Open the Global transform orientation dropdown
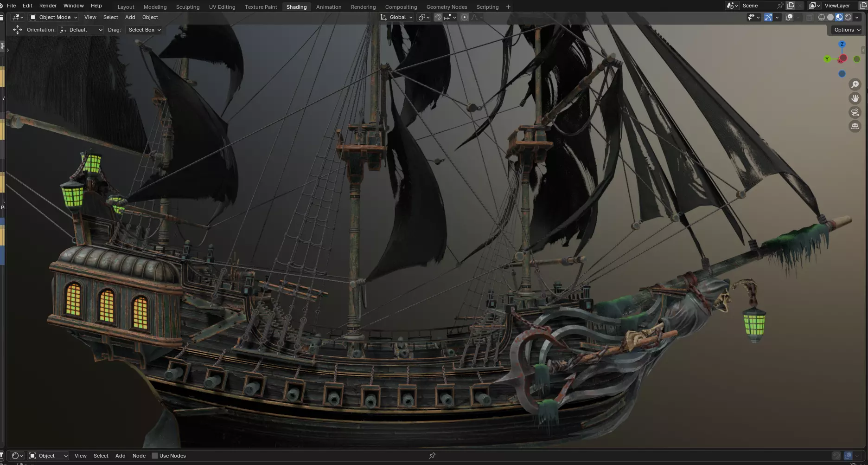Screen dimensions: 868x465 tap(396, 17)
